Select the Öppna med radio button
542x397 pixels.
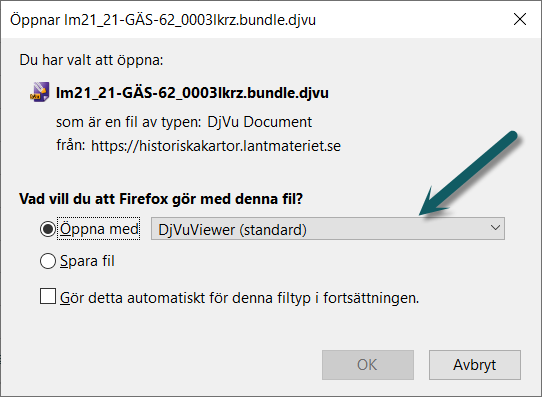(x=48, y=229)
